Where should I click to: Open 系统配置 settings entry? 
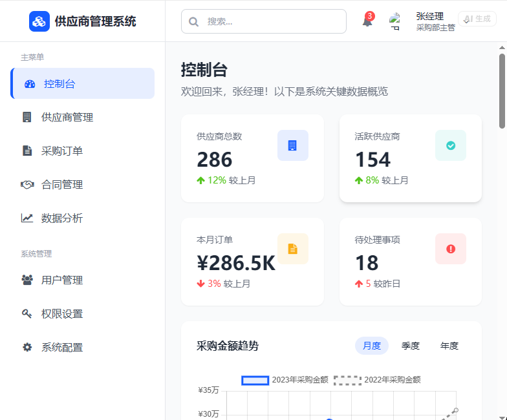pyautogui.click(x=83, y=348)
